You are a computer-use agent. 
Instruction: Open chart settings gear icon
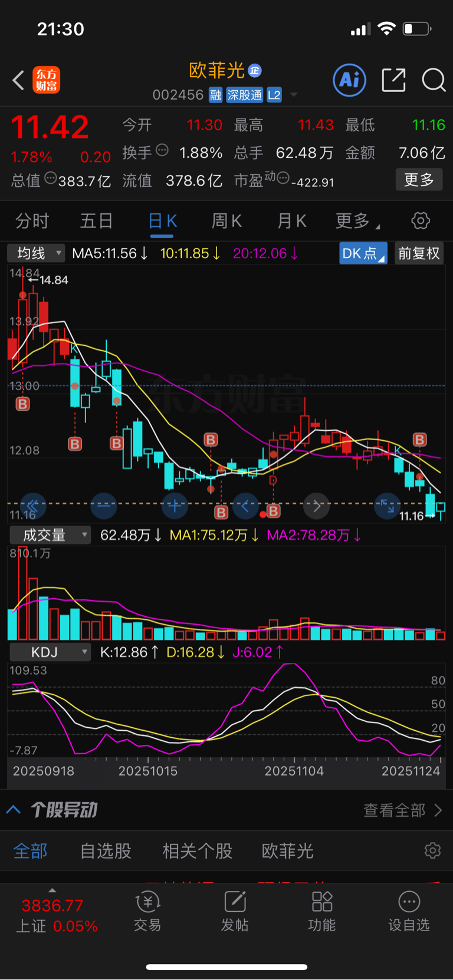(x=421, y=221)
